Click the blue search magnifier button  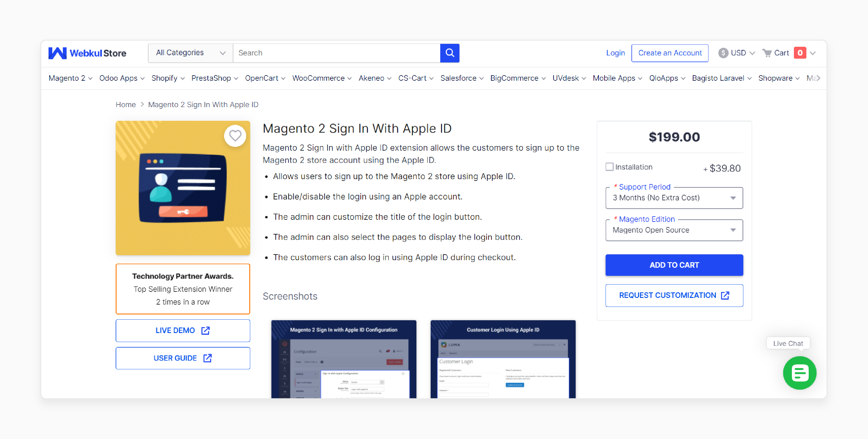point(450,53)
